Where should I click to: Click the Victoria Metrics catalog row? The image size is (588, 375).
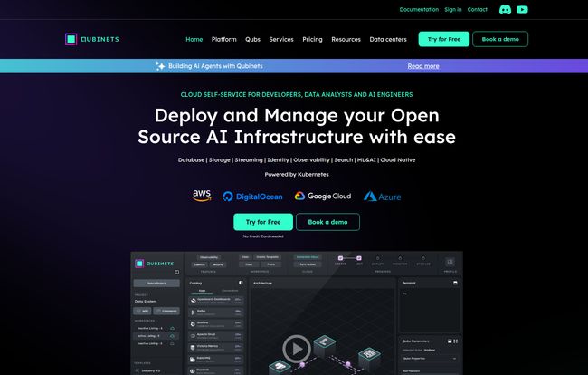click(215, 347)
